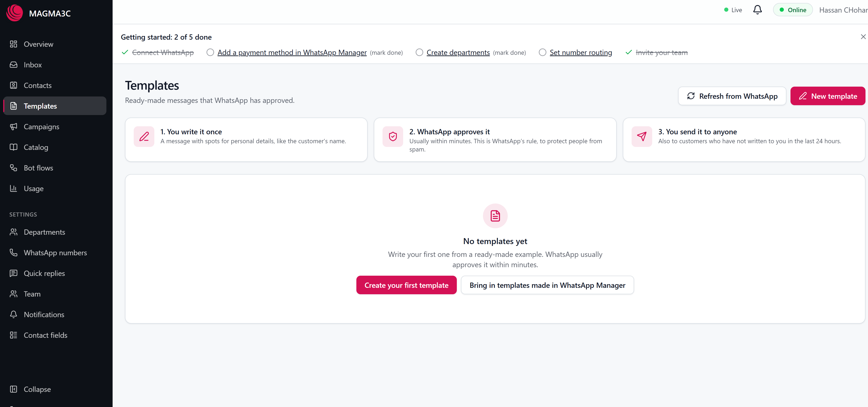Click the Collapse sidebar icon
This screenshot has height=407, width=868.
[x=14, y=389]
